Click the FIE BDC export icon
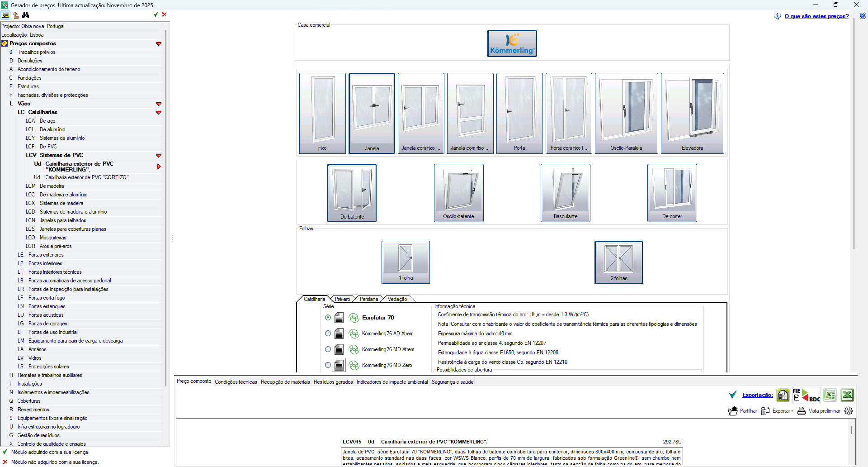Viewport: 868px width, 467px height. click(x=807, y=395)
